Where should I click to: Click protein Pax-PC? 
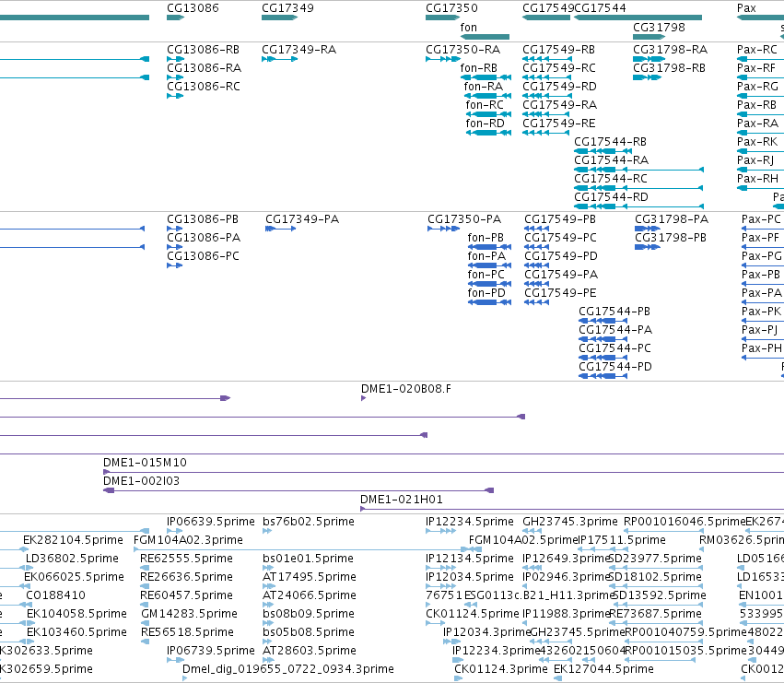click(761, 219)
